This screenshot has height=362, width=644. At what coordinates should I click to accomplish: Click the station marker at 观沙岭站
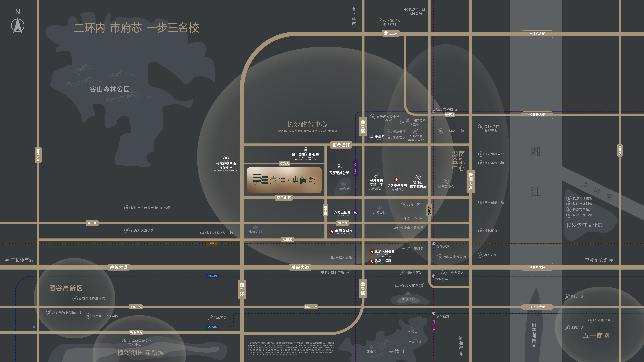434,244
